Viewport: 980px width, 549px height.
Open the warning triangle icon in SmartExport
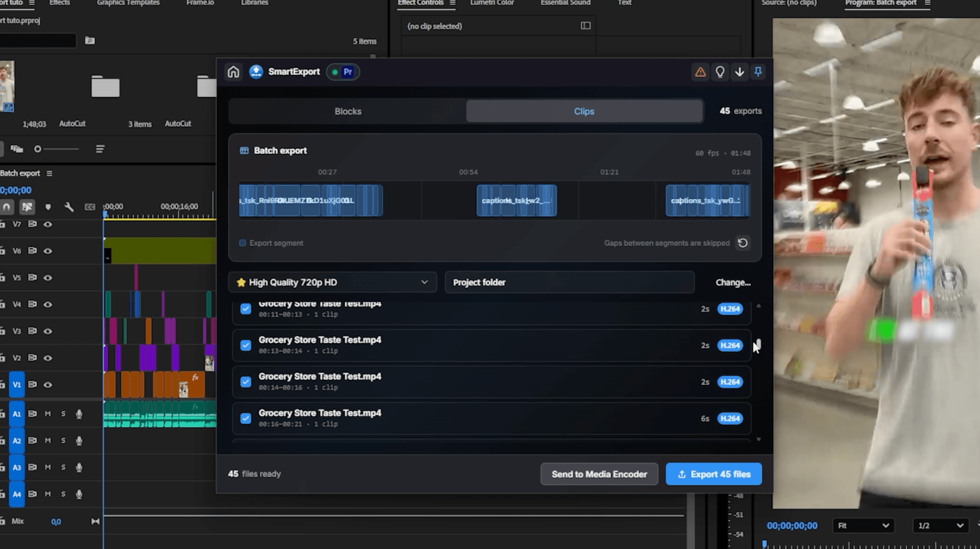[700, 72]
